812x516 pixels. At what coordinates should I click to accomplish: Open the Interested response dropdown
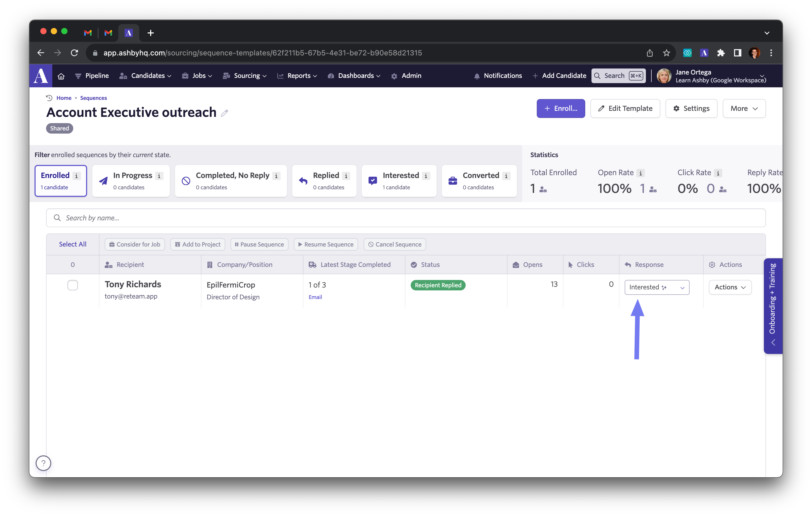(657, 287)
